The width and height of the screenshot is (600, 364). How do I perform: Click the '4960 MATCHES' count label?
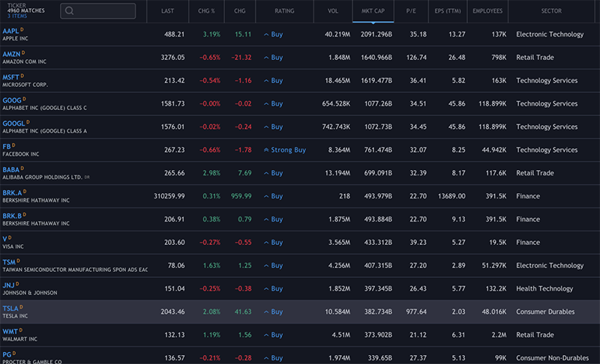click(26, 10)
